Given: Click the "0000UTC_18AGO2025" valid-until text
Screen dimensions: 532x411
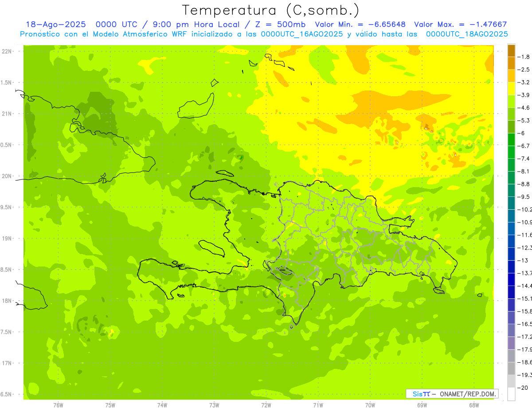Looking at the screenshot, I should (467, 34).
